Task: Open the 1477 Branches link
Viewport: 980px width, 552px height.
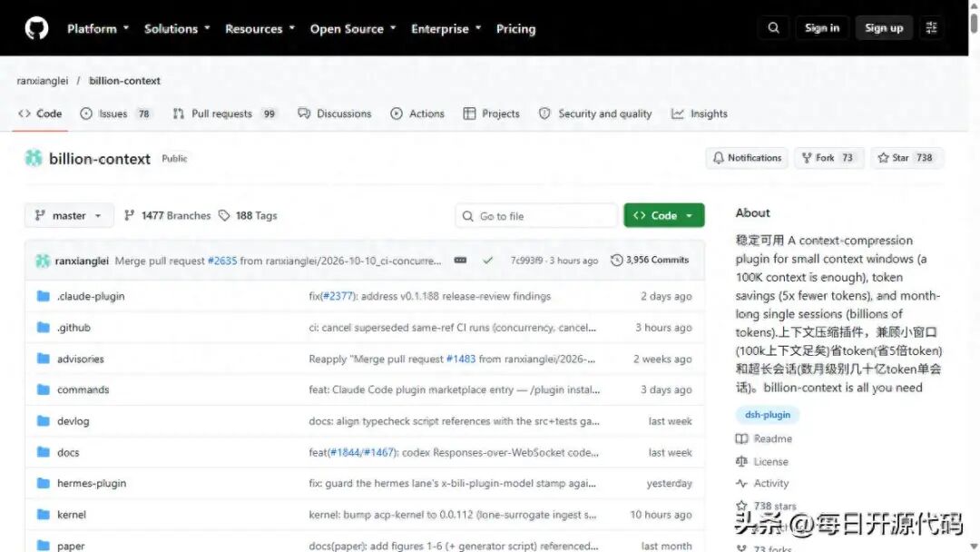Action: click(x=168, y=216)
